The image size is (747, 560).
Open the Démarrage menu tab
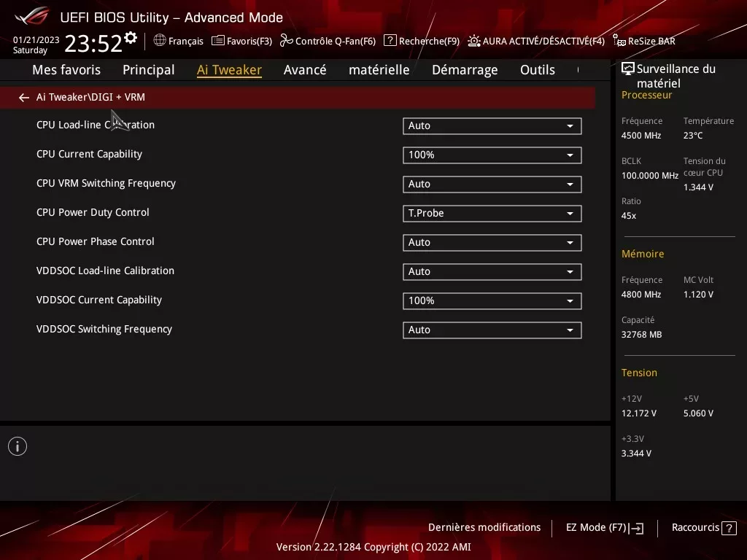pyautogui.click(x=464, y=69)
